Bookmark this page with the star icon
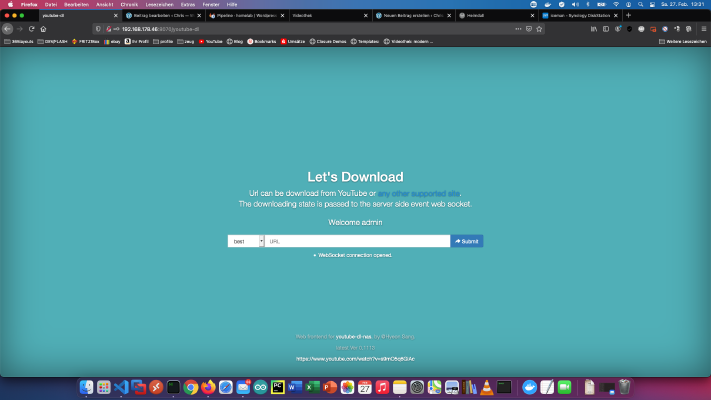Viewport: 711px width, 400px height. (539, 29)
